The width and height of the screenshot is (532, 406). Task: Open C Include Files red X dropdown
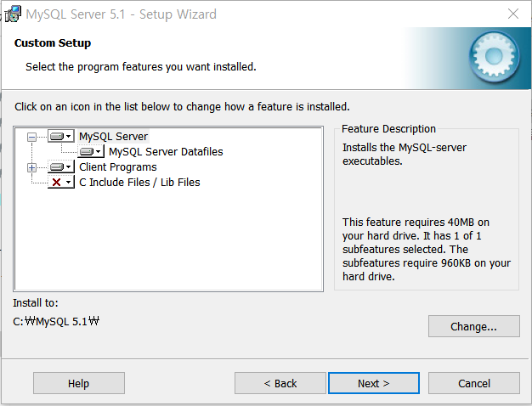pyautogui.click(x=60, y=182)
